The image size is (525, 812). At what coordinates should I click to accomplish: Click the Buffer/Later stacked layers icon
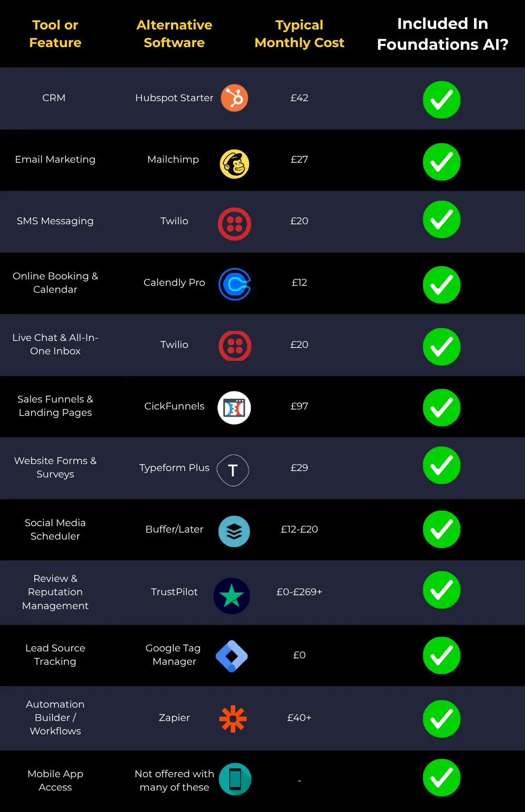[234, 532]
